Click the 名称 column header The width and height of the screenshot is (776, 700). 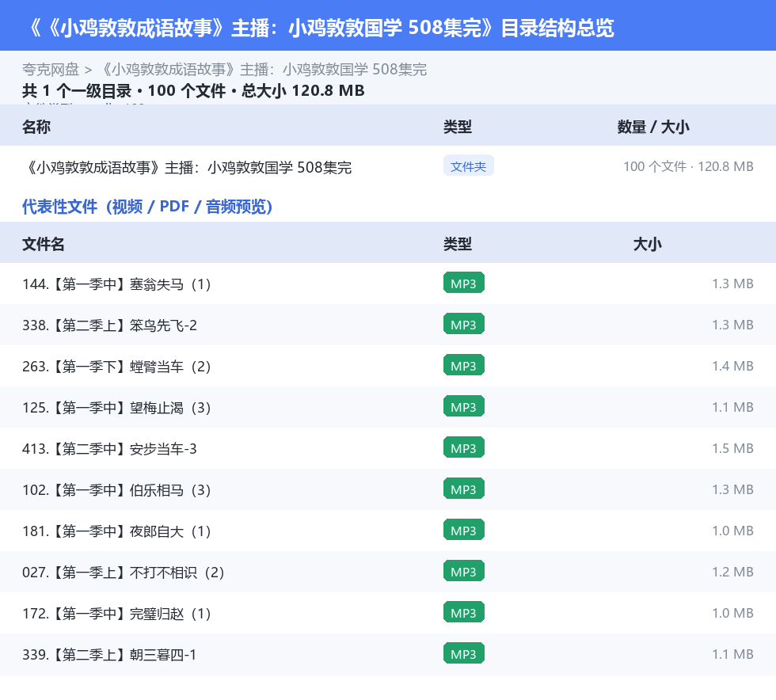click(36, 127)
